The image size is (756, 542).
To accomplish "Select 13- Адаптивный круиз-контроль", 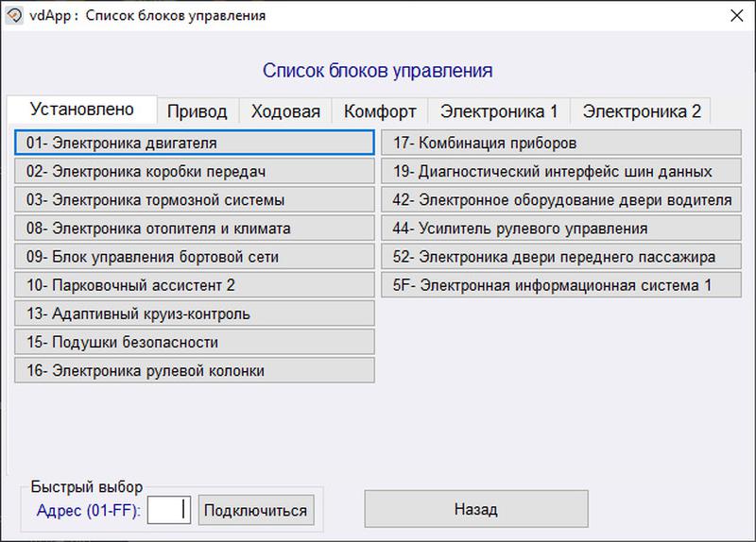I will (195, 313).
